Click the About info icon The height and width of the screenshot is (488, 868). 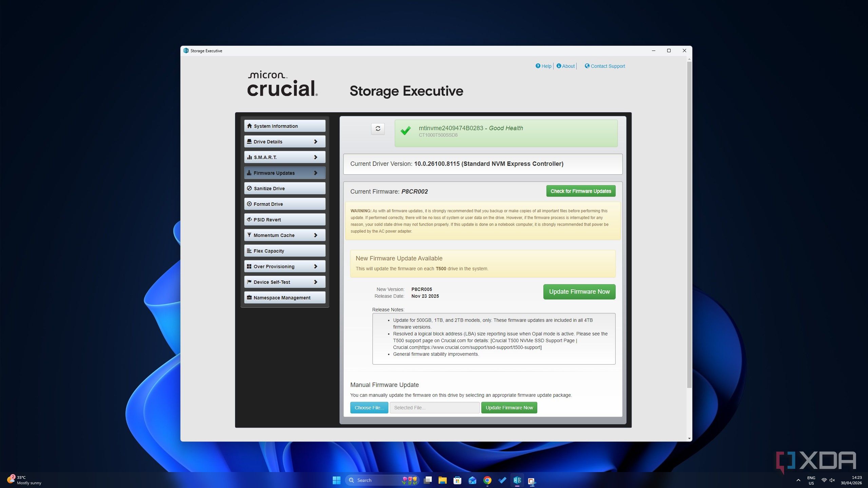[x=559, y=66]
